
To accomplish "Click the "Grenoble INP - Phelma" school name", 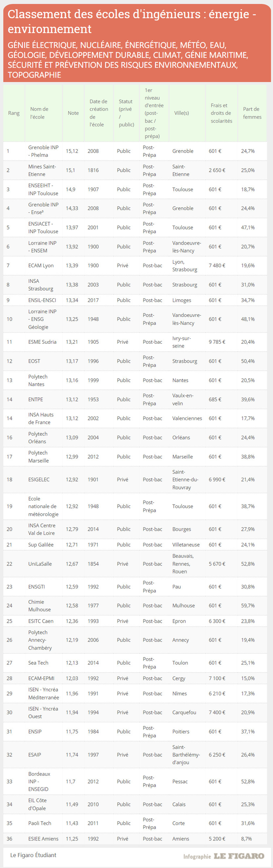I will pos(43,151).
